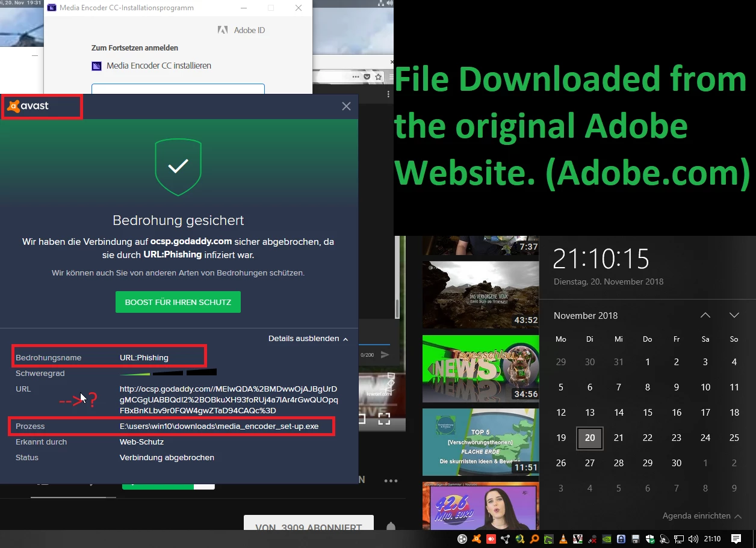
Task: Open the 7:37 video thumbnail
Action: pos(480,245)
